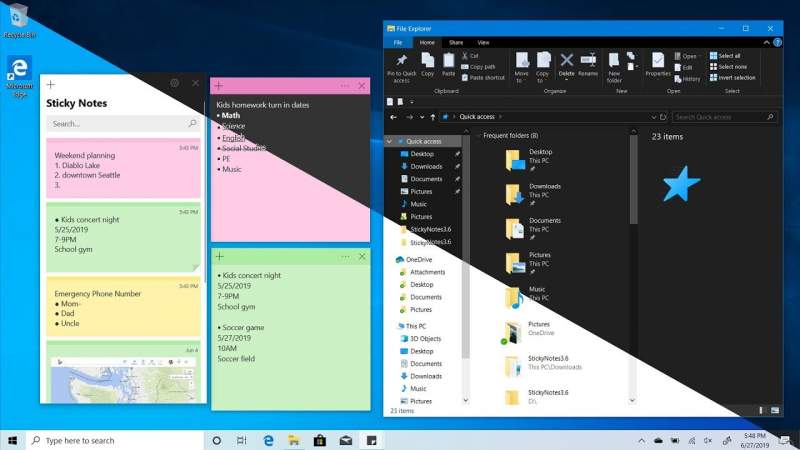Click History in the Open group
Screen dimensions: 800x450
687,79
